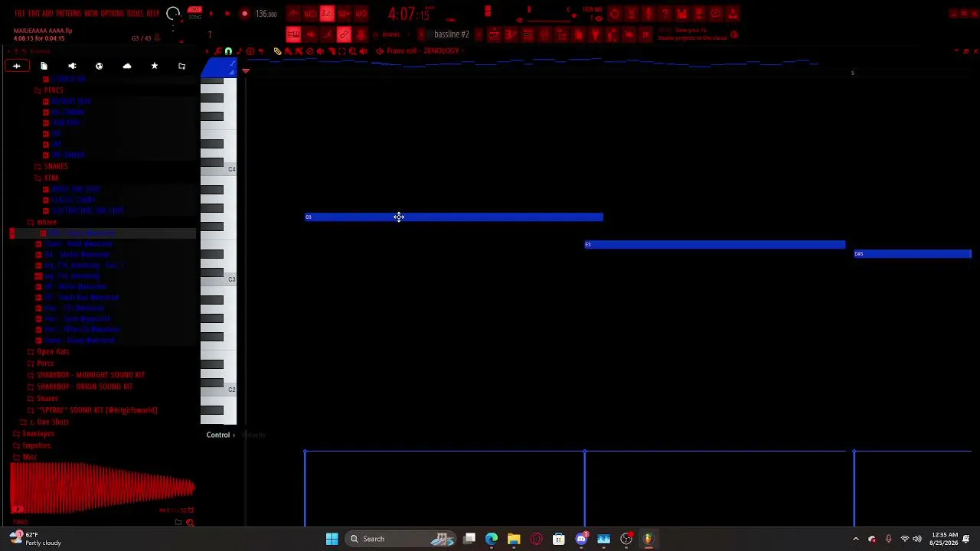The width and height of the screenshot is (980, 551).
Task: Click the Save your FL Studio projects hint
Action: [x=692, y=34]
